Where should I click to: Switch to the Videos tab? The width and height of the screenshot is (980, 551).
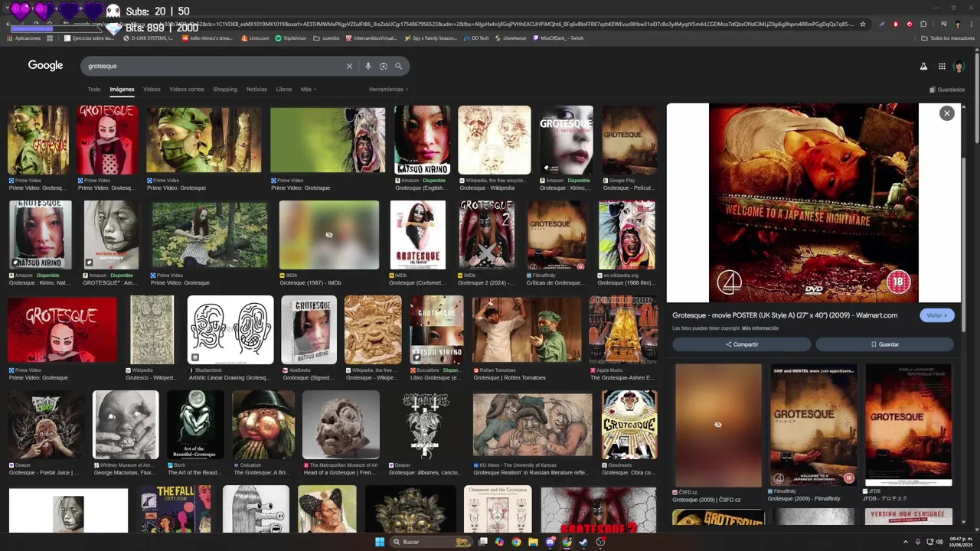click(152, 90)
